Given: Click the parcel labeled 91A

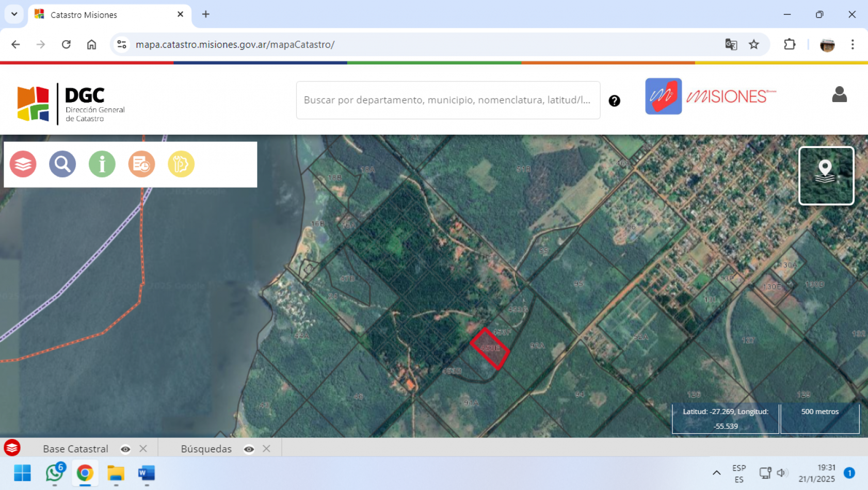Looking at the screenshot, I should (471, 403).
